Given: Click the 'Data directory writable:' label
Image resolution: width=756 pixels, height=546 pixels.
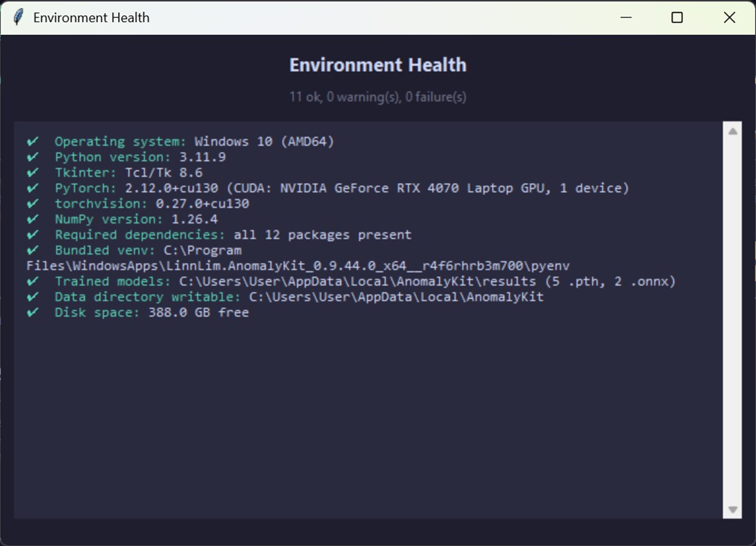Looking at the screenshot, I should [148, 297].
